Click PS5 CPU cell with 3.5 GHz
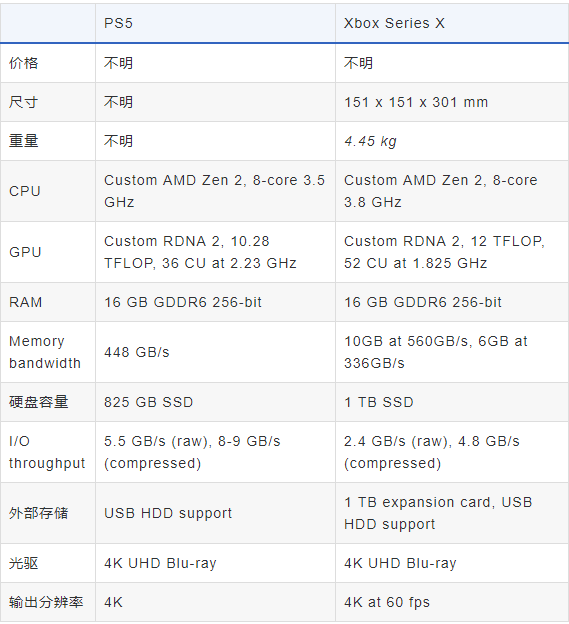 click(x=215, y=191)
